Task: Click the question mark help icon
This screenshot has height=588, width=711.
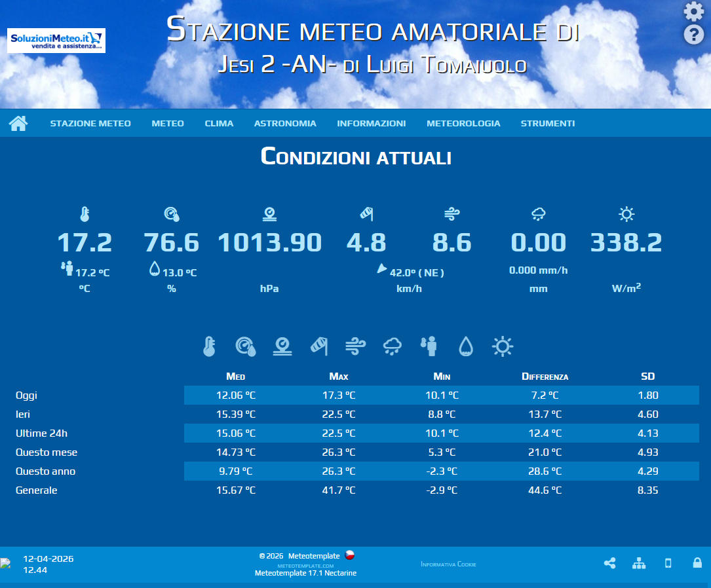Action: point(693,35)
